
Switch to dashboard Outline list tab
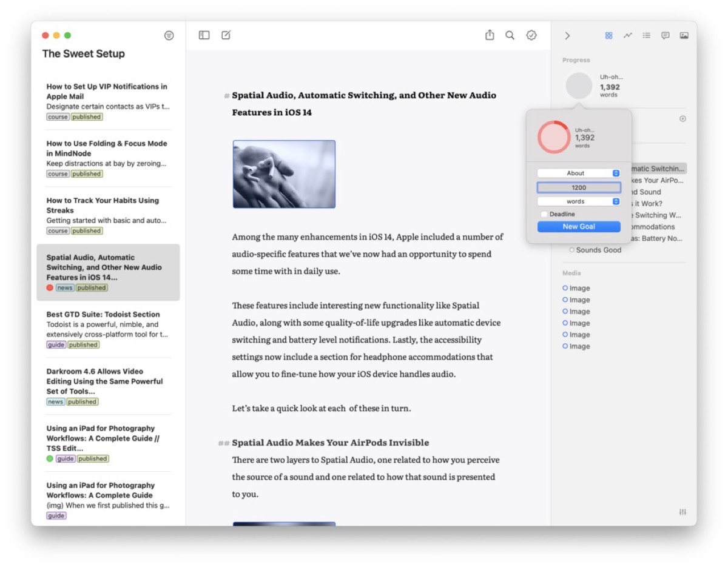click(x=647, y=36)
